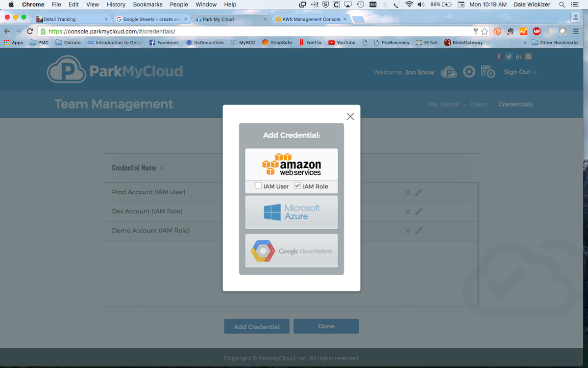Delete the Dev Account (IAM Role) credential
Viewport: 588px width, 368px height.
(408, 211)
